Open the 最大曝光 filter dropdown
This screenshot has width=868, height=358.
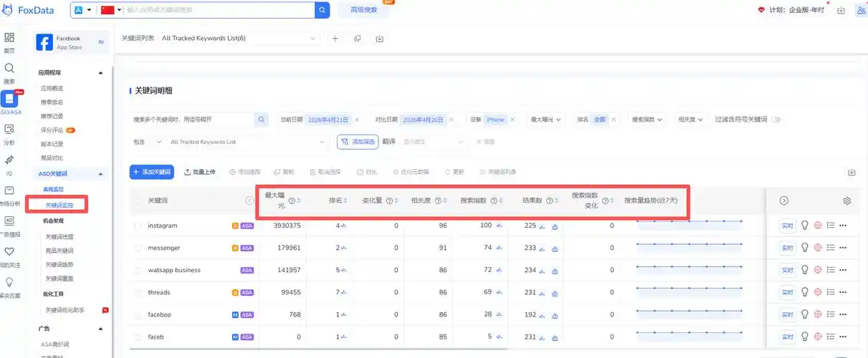545,120
